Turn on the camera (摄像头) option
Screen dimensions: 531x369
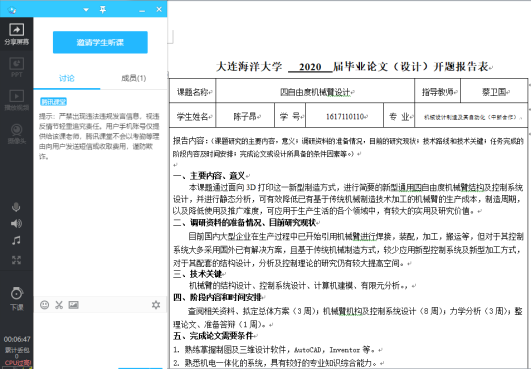tap(16, 133)
